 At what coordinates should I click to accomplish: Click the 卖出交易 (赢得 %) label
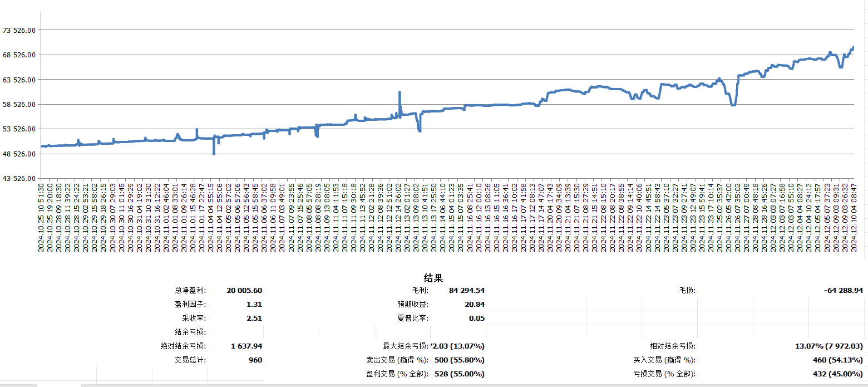point(397,360)
